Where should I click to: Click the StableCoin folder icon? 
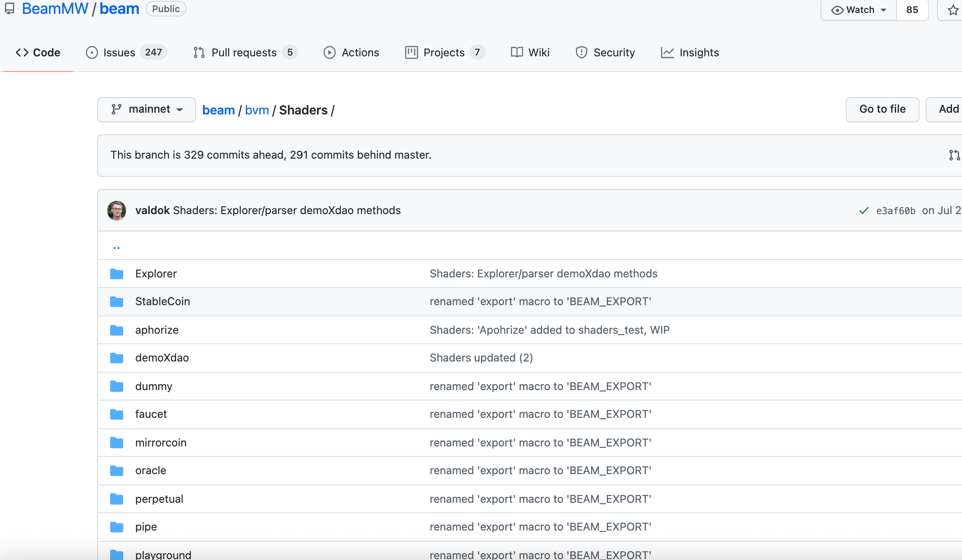tap(117, 302)
